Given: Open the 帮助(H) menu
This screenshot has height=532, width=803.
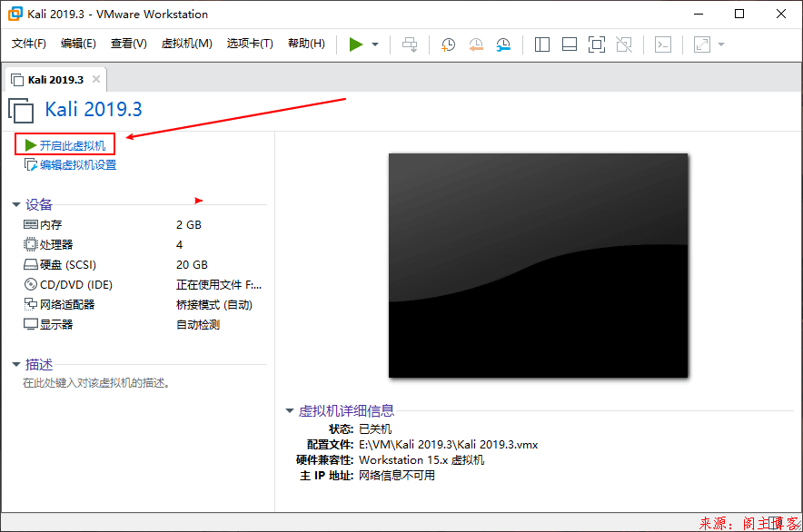Looking at the screenshot, I should point(306,44).
